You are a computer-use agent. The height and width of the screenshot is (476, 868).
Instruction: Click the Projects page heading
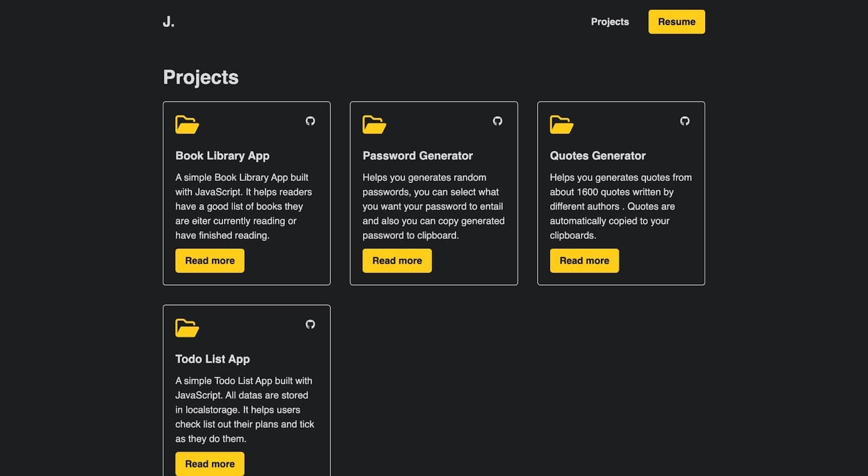[x=201, y=77]
